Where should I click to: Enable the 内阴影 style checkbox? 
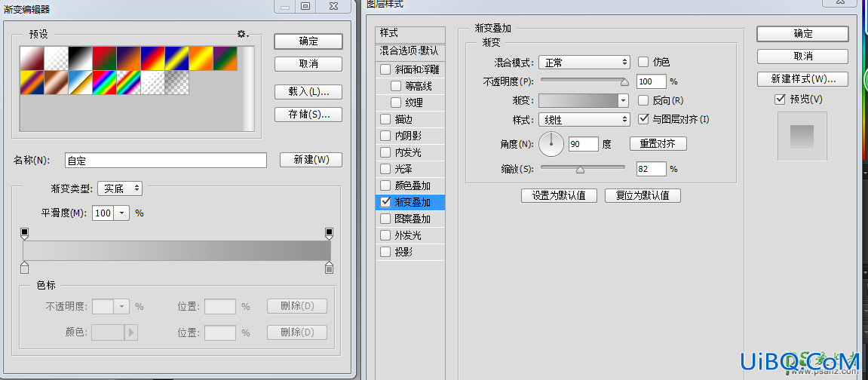pos(385,136)
